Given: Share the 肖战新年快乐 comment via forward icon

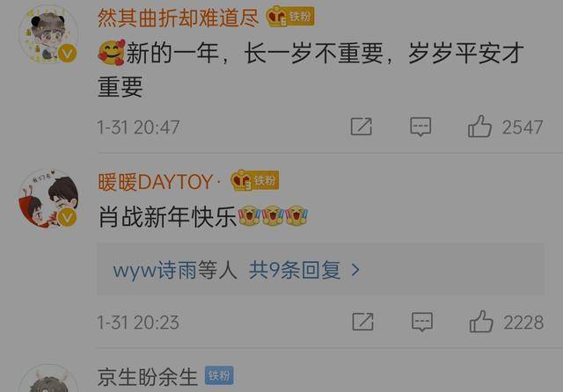Looking at the screenshot, I should point(362,322).
